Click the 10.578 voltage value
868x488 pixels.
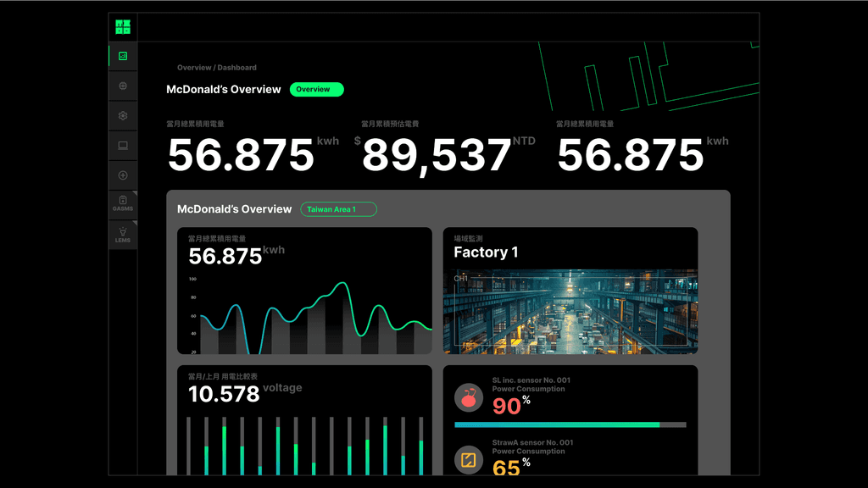224,394
